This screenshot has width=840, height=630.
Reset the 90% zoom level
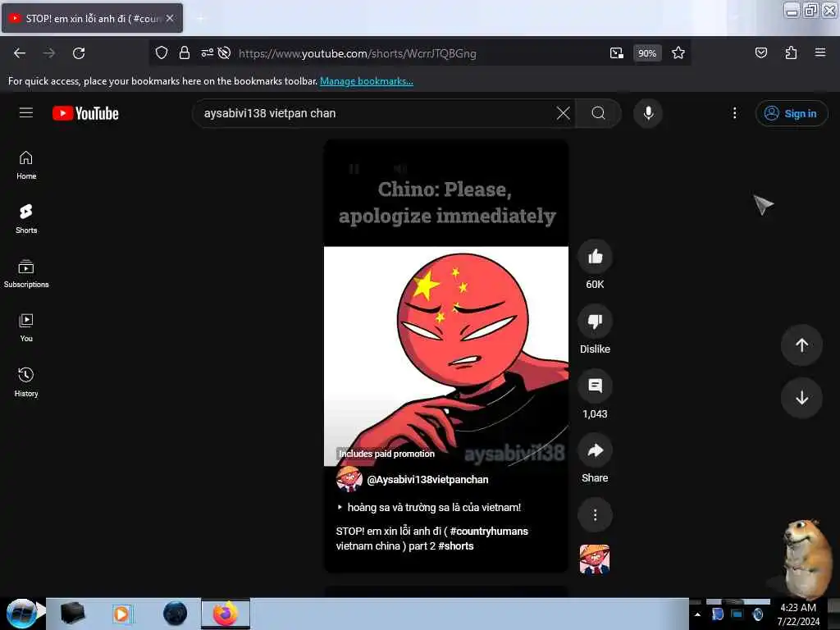click(x=647, y=53)
